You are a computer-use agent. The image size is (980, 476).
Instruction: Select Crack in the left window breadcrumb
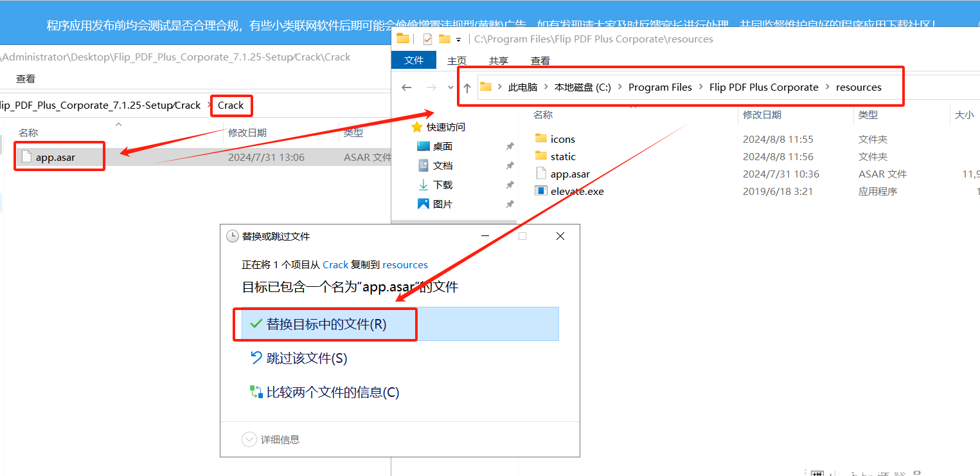click(x=231, y=105)
